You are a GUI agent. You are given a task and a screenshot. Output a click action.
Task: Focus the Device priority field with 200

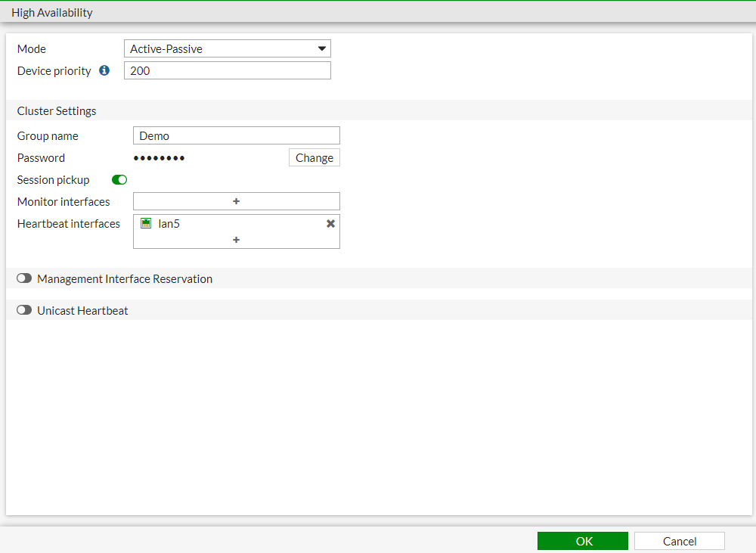[x=227, y=70]
